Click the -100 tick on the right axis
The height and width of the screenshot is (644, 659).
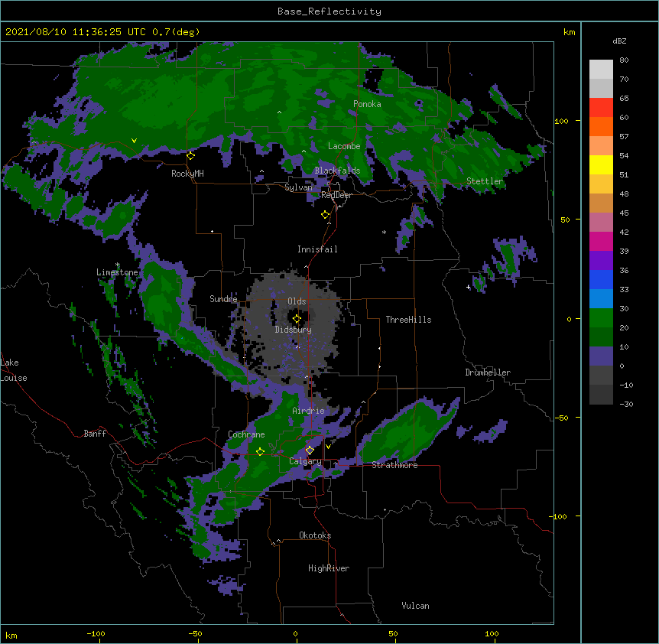pos(559,516)
